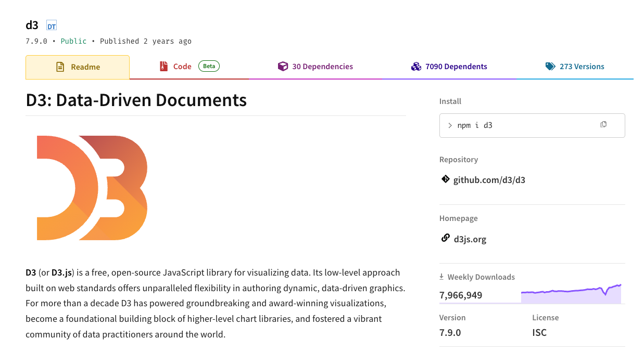Screen dimensions: 644x352
Task: Click the Readme document icon
Action: (60, 67)
